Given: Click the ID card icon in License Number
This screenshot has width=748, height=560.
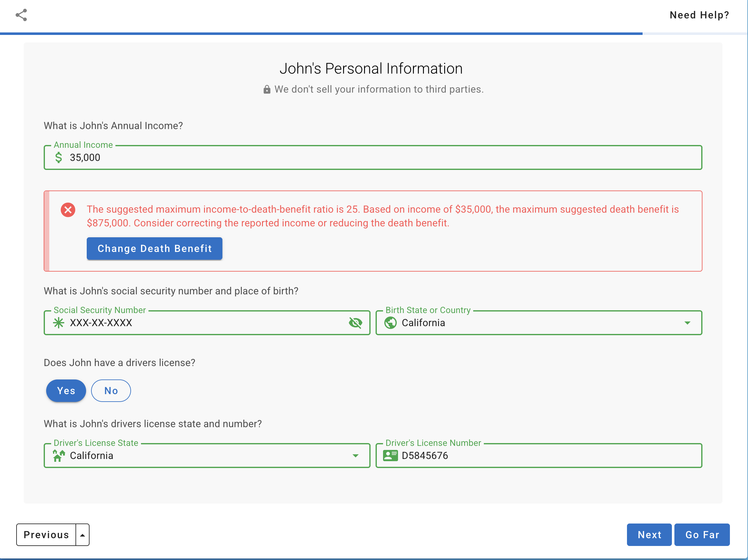Looking at the screenshot, I should [390, 456].
